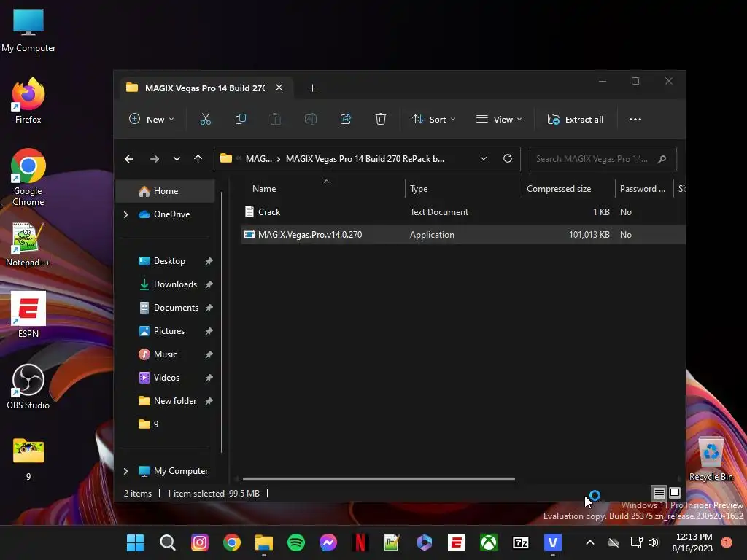Screen dimensions: 747x560
Task: Open 7-Zip from the taskbar
Action: [x=521, y=542]
